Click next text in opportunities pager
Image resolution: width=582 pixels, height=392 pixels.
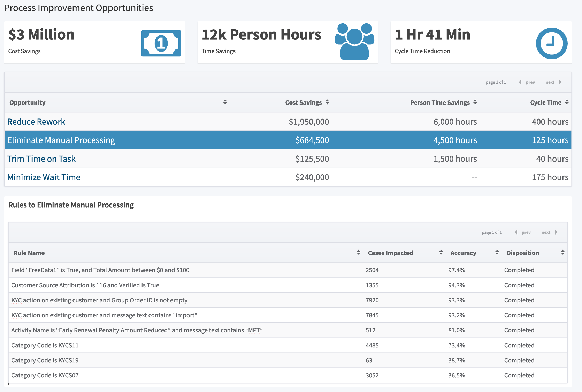[550, 82]
